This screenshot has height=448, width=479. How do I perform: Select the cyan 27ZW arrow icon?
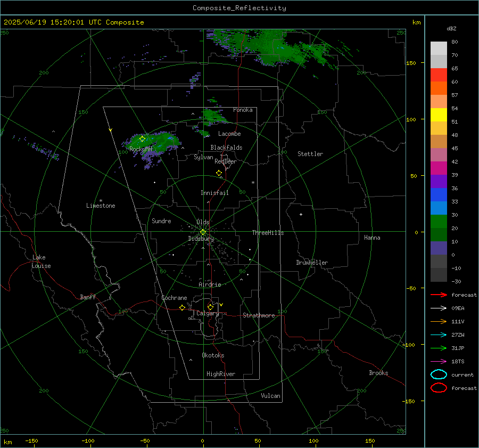pos(439,335)
